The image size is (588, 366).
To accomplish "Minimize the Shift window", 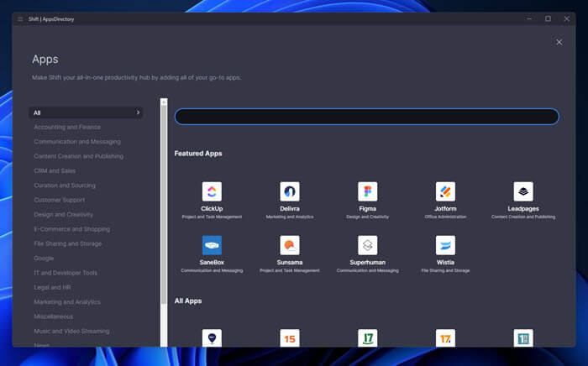I will (x=529, y=18).
